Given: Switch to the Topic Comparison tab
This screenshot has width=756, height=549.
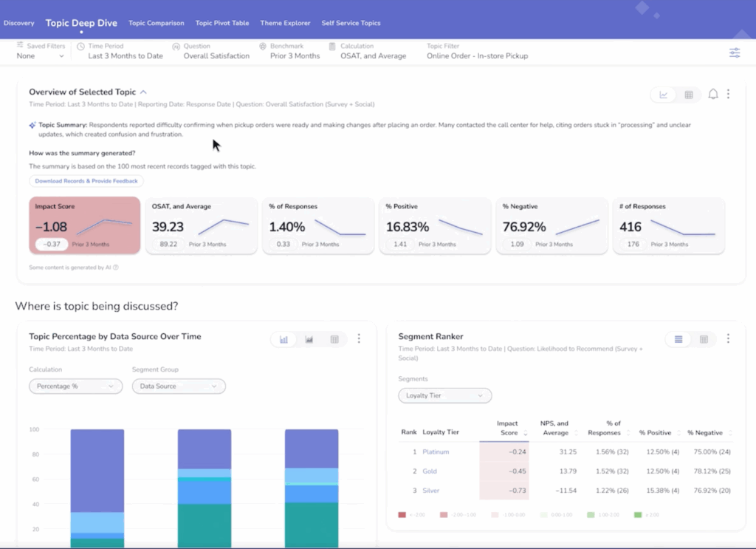Looking at the screenshot, I should 156,23.
